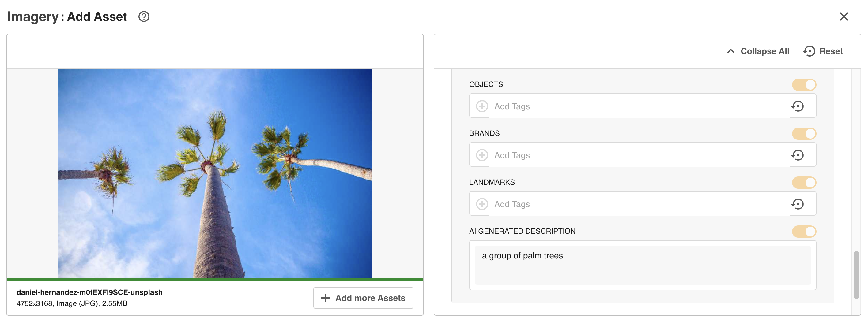Viewport: 868px width, 323px height.
Task: Close the Add Asset dialog
Action: click(844, 17)
